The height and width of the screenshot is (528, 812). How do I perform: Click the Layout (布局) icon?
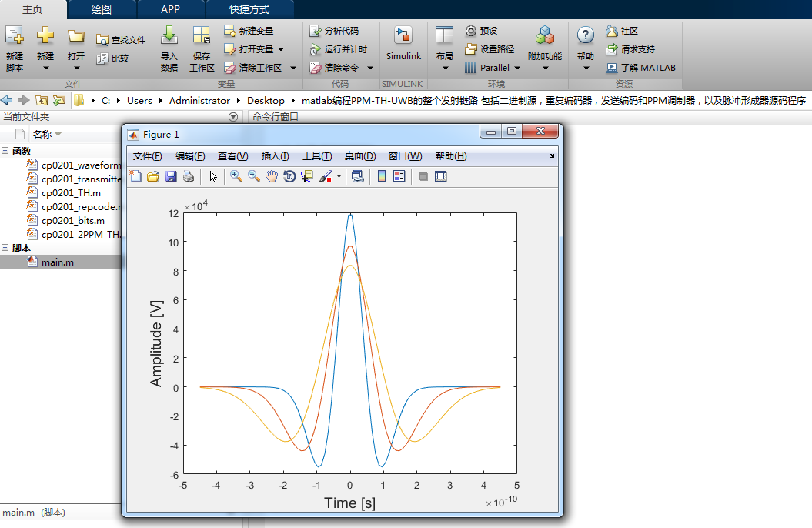click(x=444, y=35)
